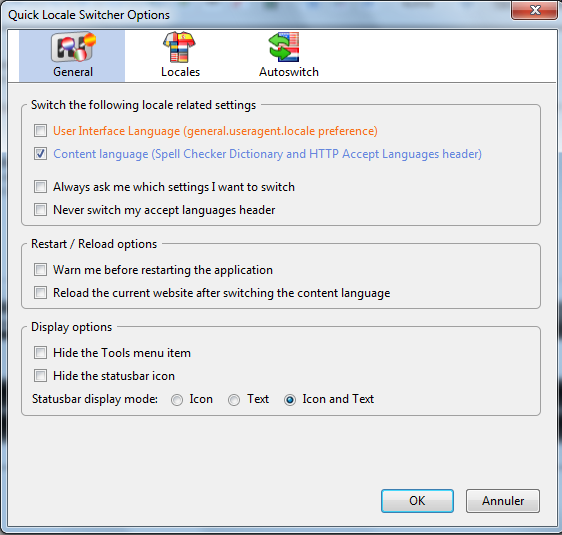This screenshot has width=562, height=535.
Task: Confirm settings with the OK button
Action: [x=417, y=501]
